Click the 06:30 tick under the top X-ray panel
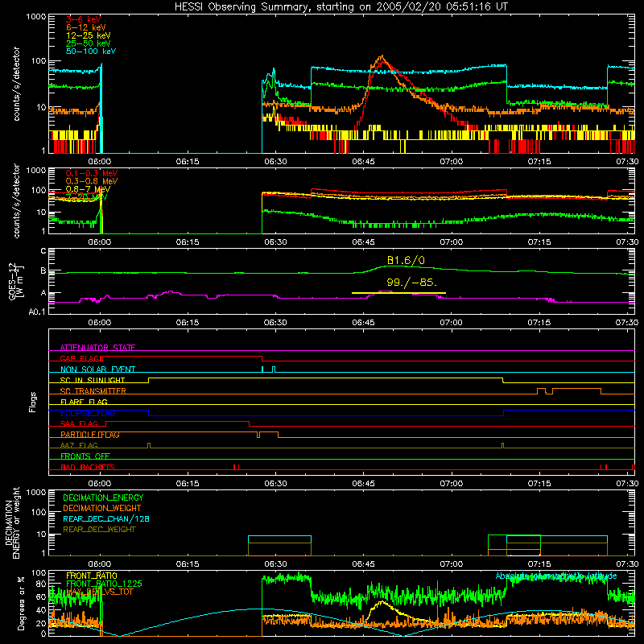This screenshot has height=644, width=644. tap(275, 162)
